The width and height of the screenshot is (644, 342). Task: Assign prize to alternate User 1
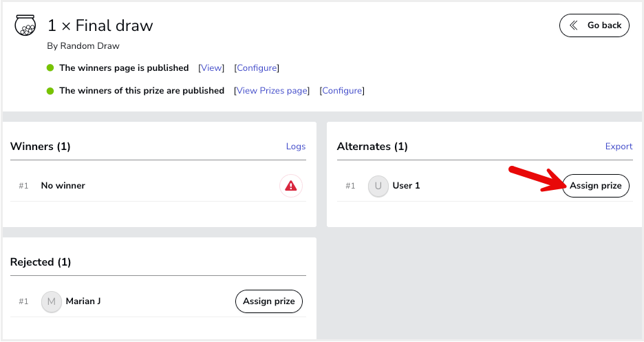click(x=596, y=186)
